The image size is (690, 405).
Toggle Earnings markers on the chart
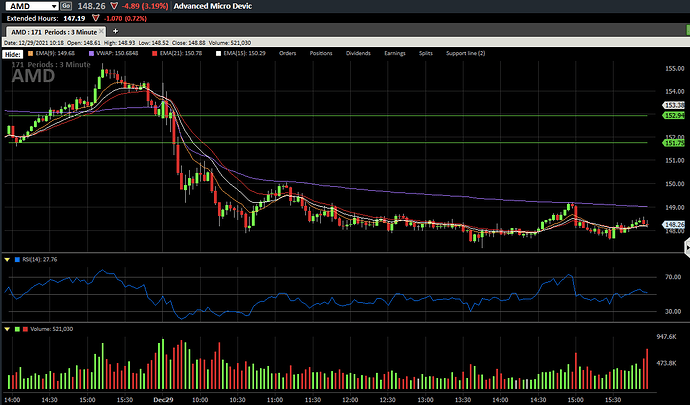pyautogui.click(x=395, y=53)
